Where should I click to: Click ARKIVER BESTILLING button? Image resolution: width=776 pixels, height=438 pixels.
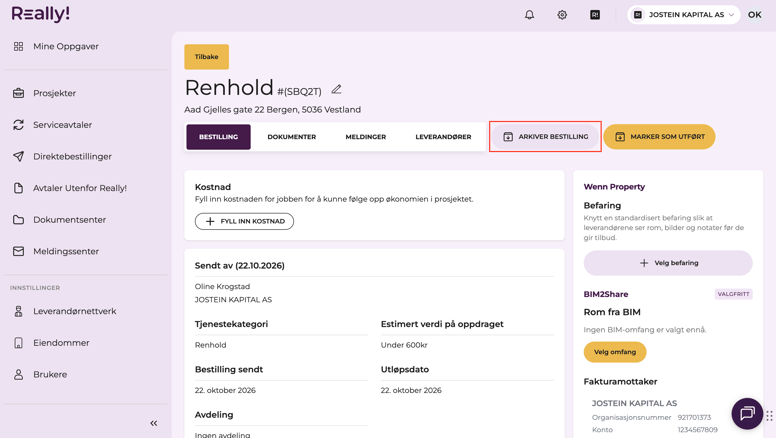545,137
